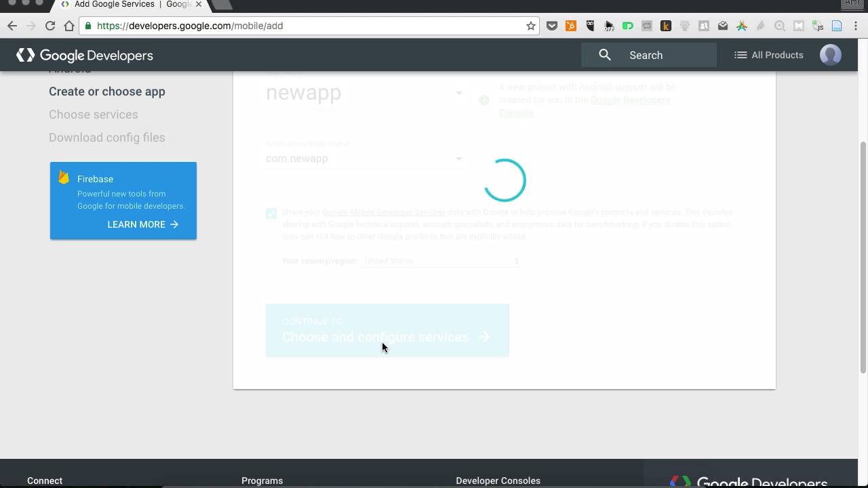868x488 pixels.
Task: Open the United States country selector
Action: (x=441, y=261)
